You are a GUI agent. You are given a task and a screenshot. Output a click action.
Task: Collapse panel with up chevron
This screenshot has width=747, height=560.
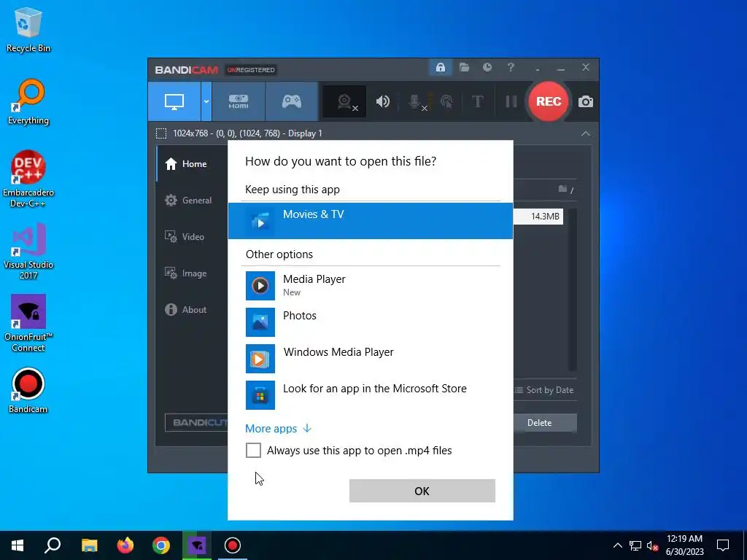pyautogui.click(x=586, y=134)
